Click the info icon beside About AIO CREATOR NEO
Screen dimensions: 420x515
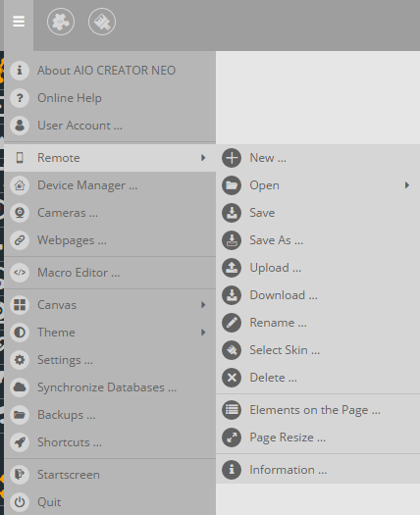20,71
